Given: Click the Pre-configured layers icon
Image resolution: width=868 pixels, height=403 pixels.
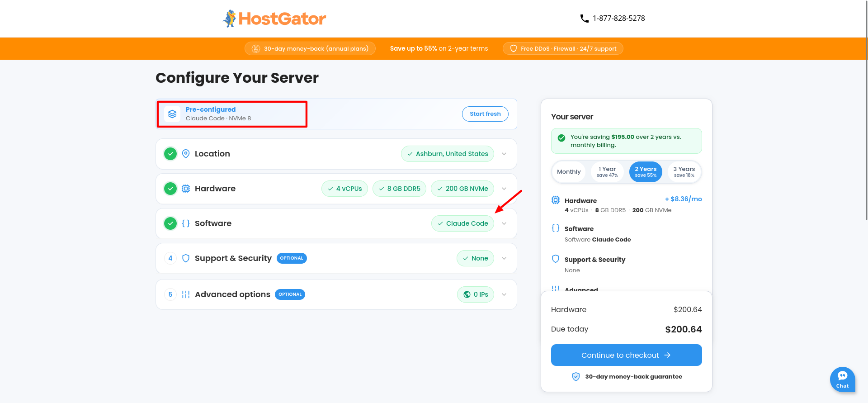Looking at the screenshot, I should [x=172, y=114].
